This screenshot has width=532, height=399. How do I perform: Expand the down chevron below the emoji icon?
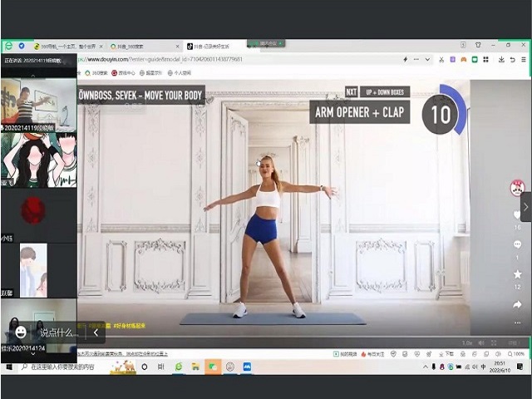[34, 352]
